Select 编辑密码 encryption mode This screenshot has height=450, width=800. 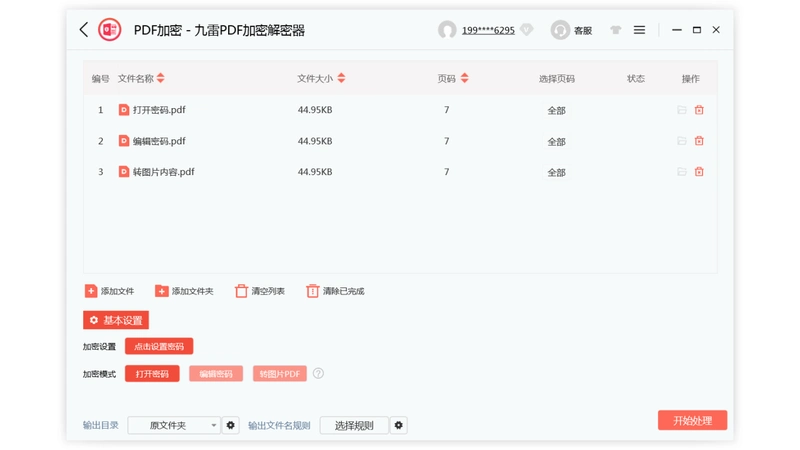coord(216,373)
